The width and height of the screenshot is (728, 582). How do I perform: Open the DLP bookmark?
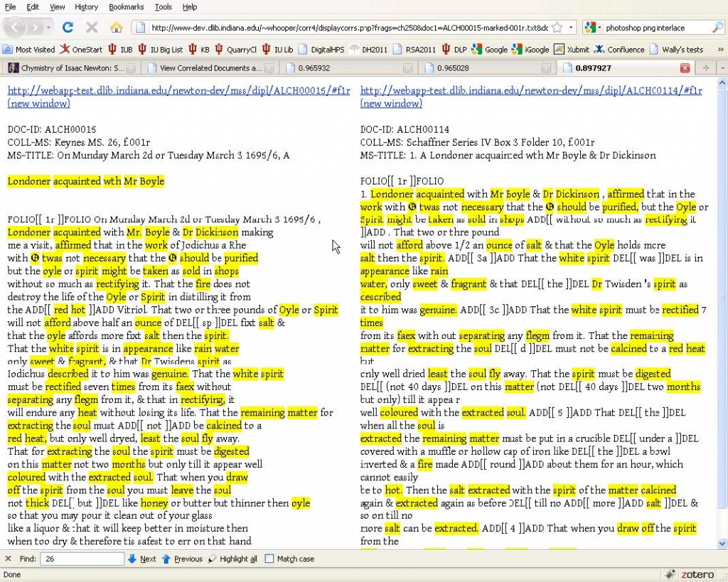pos(454,49)
